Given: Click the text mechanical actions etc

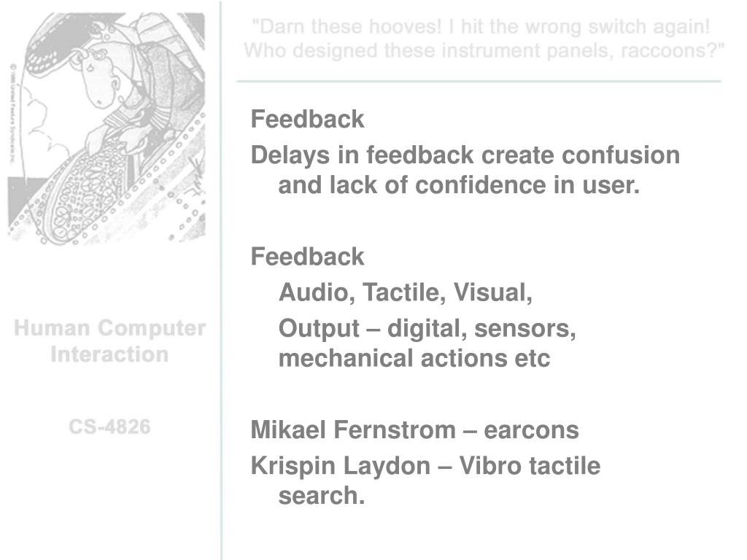Looking at the screenshot, I should point(414,358).
